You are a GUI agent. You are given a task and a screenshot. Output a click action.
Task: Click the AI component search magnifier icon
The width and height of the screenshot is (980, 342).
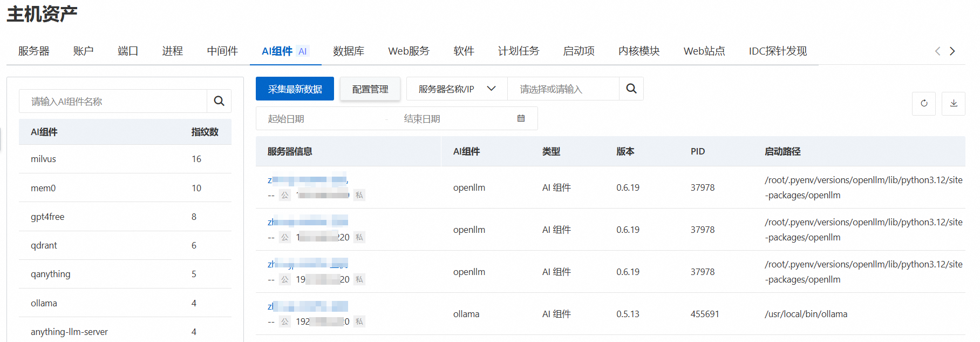[219, 101]
